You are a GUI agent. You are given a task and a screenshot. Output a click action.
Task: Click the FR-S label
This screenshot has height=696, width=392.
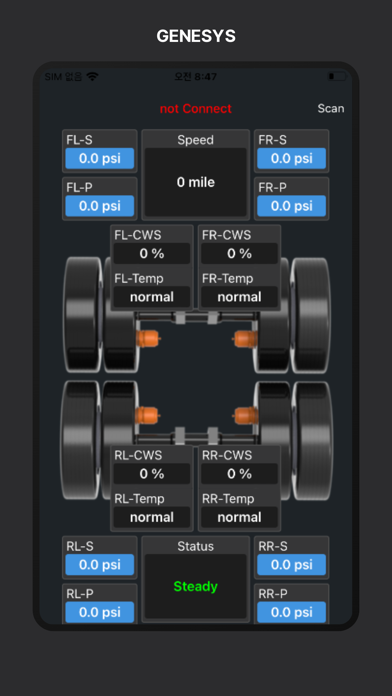click(x=272, y=140)
